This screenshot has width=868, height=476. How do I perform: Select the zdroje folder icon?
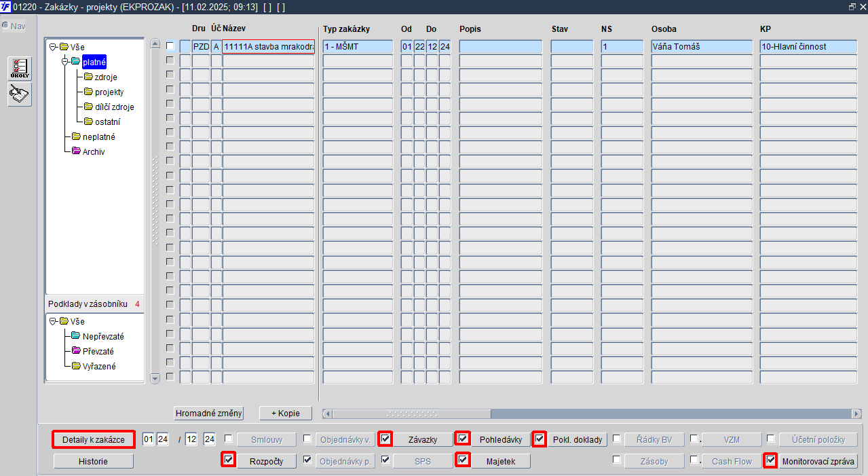point(88,77)
